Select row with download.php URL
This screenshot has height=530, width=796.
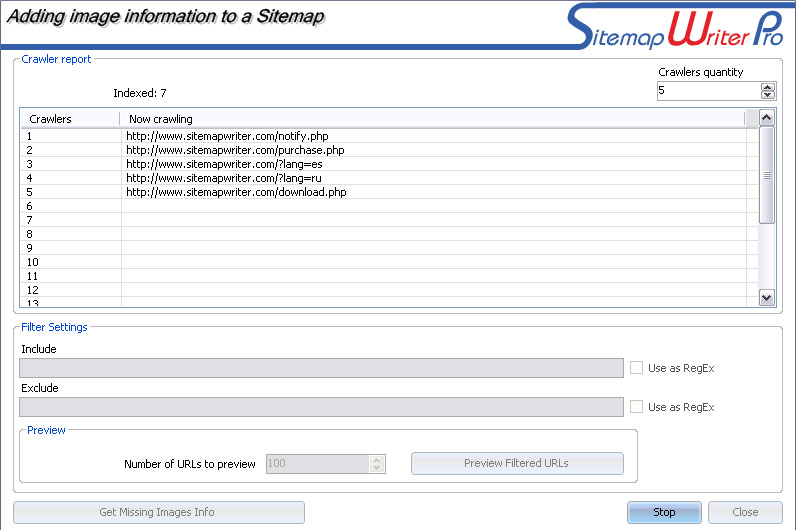[x=389, y=192]
